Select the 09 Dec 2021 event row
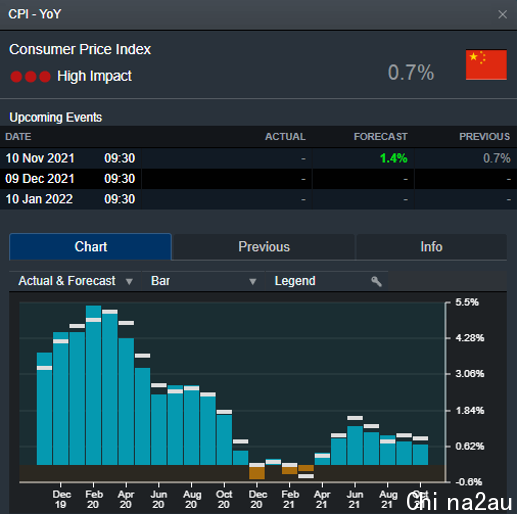This screenshot has height=514, width=517. click(258, 179)
